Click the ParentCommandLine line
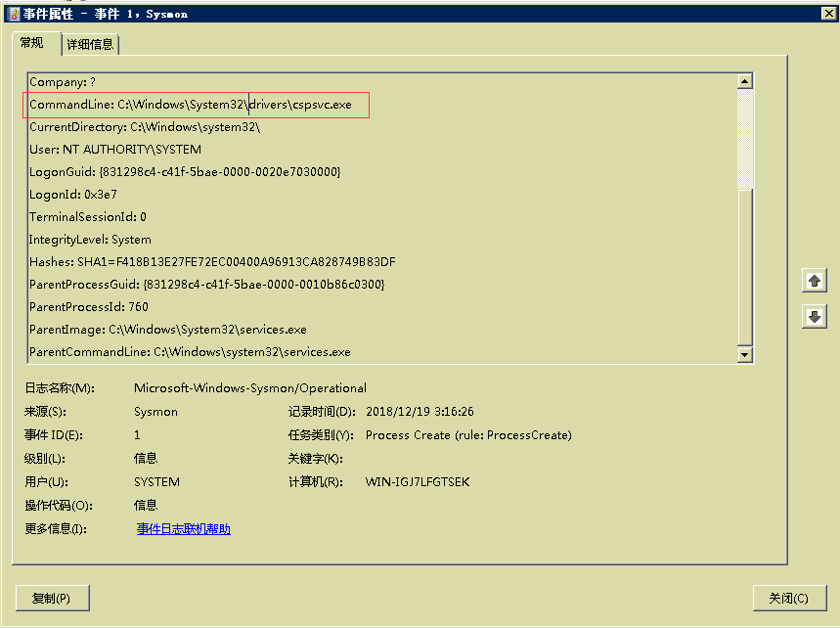Screen dimensions: 840x628 190,352
